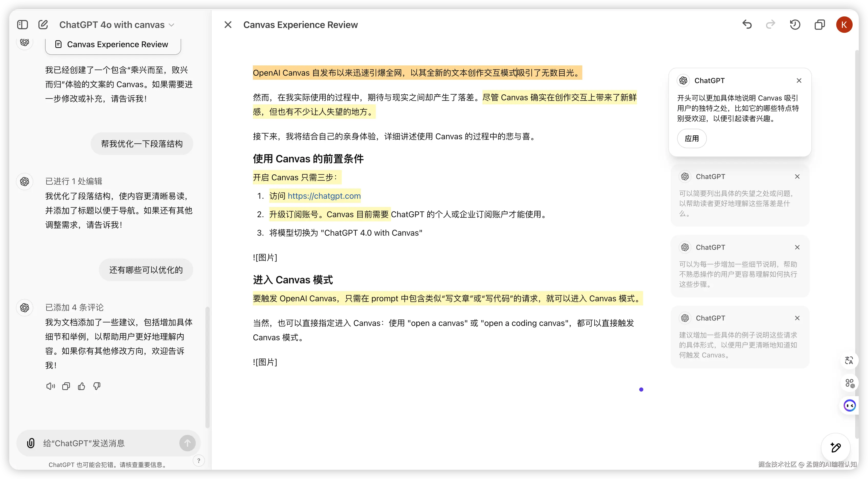This screenshot has height=479, width=868.
Task: Open the canvas editing tools pencil button
Action: pyautogui.click(x=836, y=448)
